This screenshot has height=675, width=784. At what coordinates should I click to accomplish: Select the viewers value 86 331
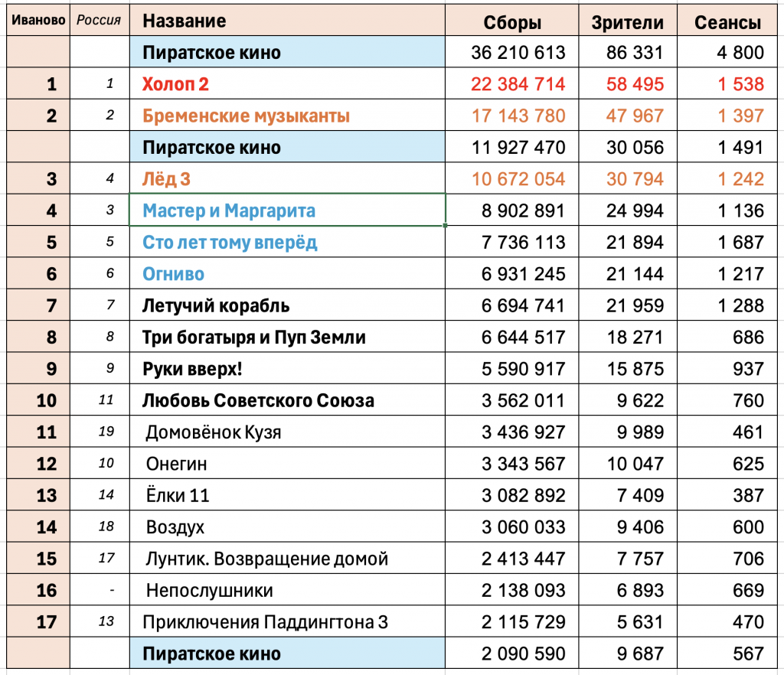(635, 53)
